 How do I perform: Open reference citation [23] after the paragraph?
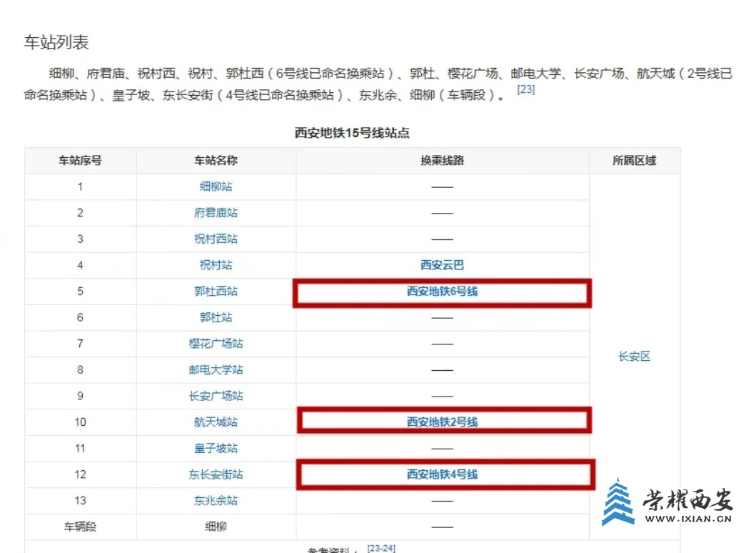coord(525,91)
